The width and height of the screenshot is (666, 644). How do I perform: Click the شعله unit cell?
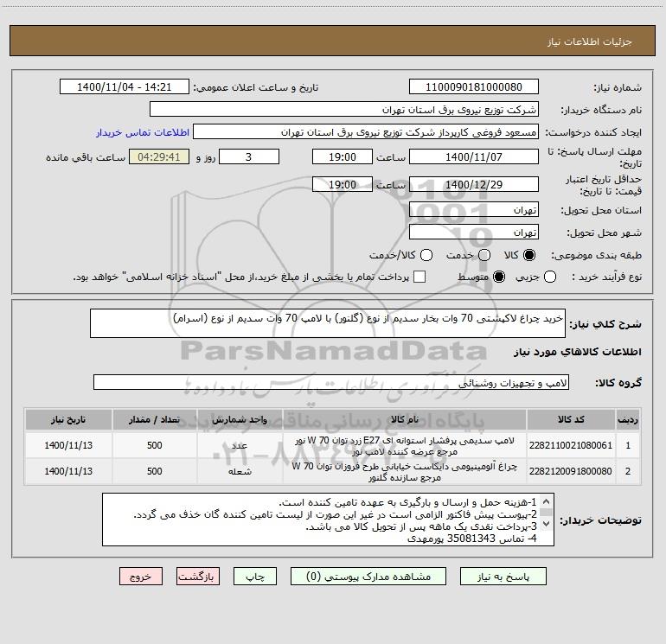click(240, 471)
